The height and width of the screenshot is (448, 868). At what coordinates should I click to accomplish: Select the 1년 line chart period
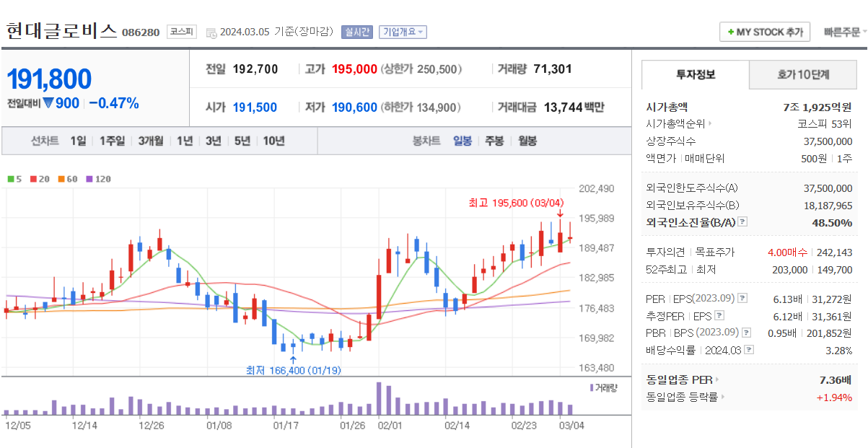point(184,141)
